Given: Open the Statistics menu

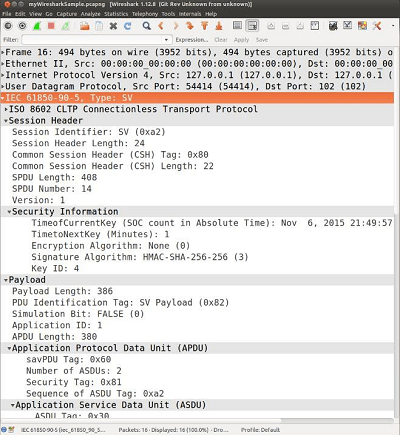Looking at the screenshot, I should click(116, 14).
